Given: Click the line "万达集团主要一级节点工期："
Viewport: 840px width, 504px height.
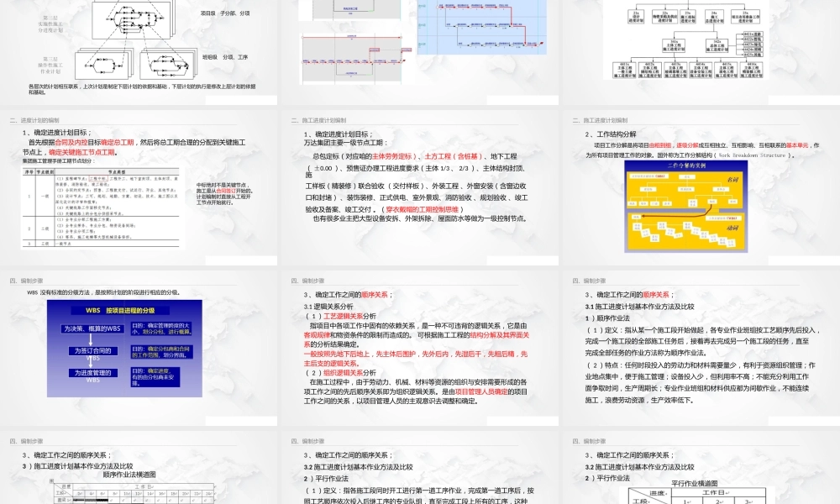Looking at the screenshot, I should pyautogui.click(x=345, y=143).
